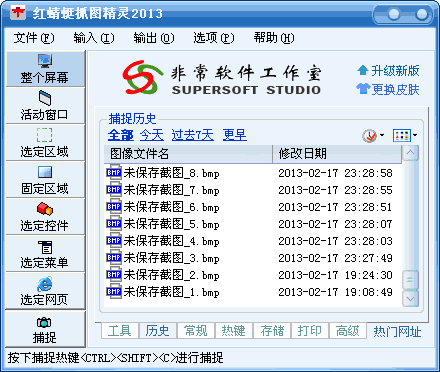Viewport: 440px width, 372px height.
Task: Switch to the 历史 tab
Action: [x=158, y=331]
